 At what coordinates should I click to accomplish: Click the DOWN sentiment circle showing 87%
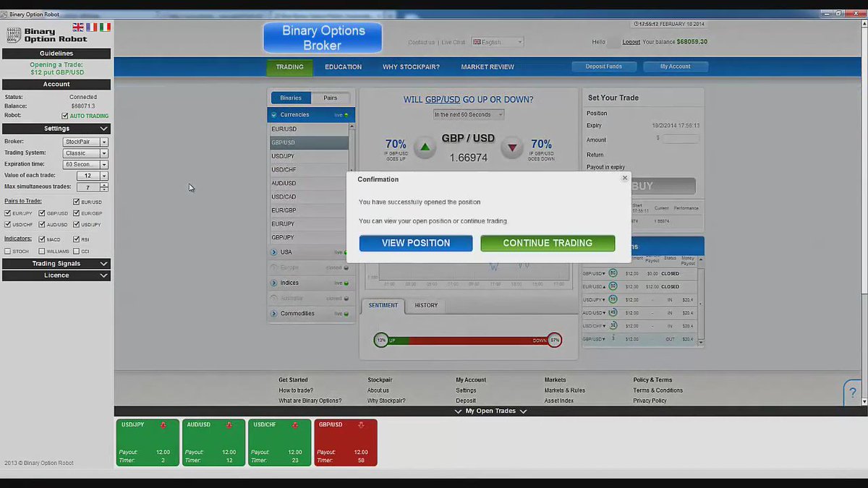point(554,340)
